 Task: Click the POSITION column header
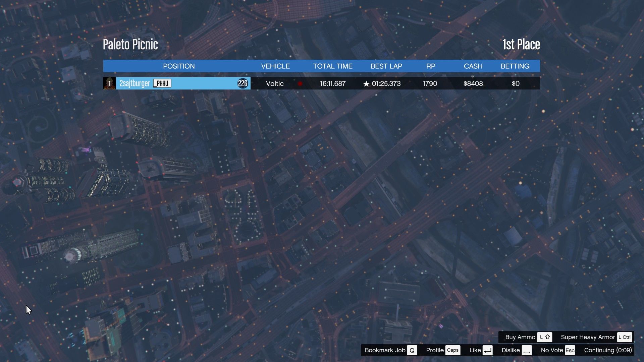pyautogui.click(x=179, y=66)
